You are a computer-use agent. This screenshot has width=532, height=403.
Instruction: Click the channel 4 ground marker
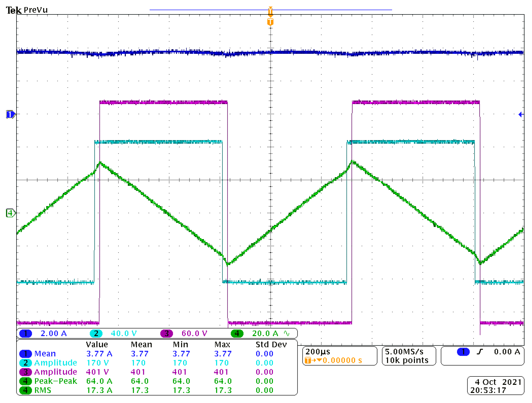pos(10,213)
